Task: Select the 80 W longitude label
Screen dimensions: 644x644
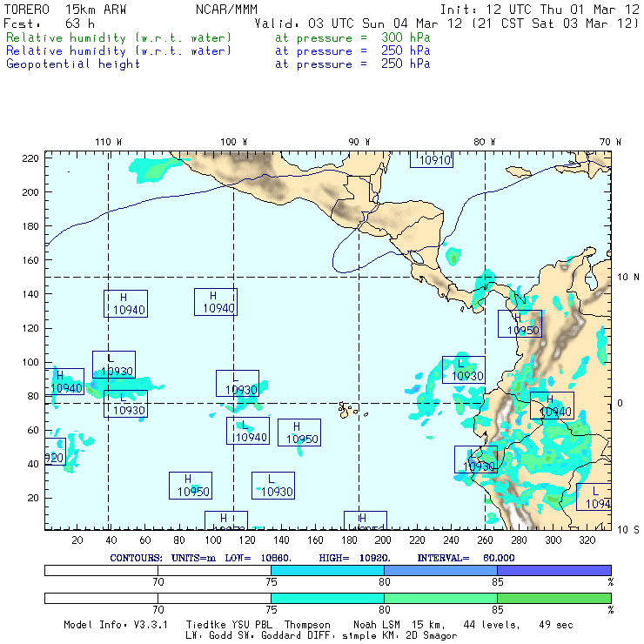Action: (x=485, y=142)
